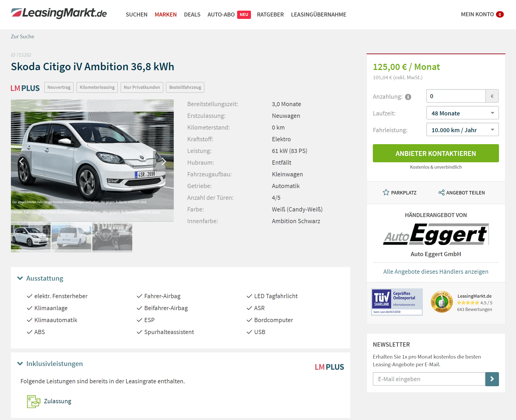Click LM PLUS logo in Inklusivleistungen
Screen dimensions: 516x420
[x=329, y=367]
